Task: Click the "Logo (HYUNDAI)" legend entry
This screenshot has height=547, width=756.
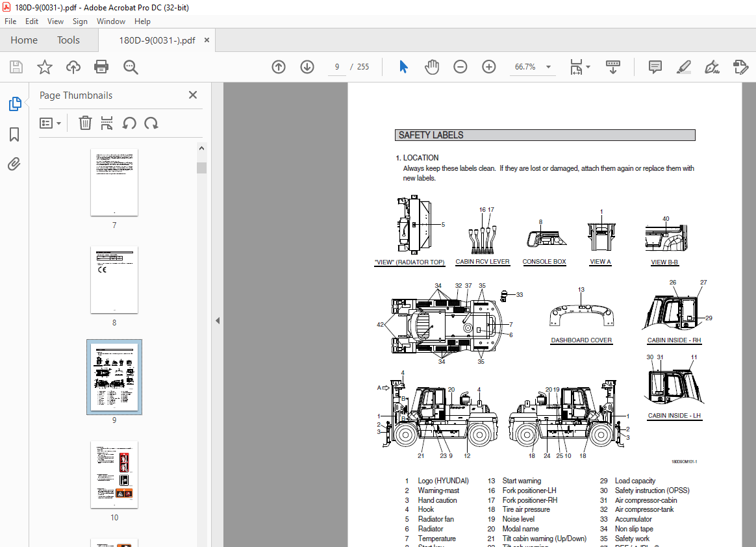Action: pos(443,481)
